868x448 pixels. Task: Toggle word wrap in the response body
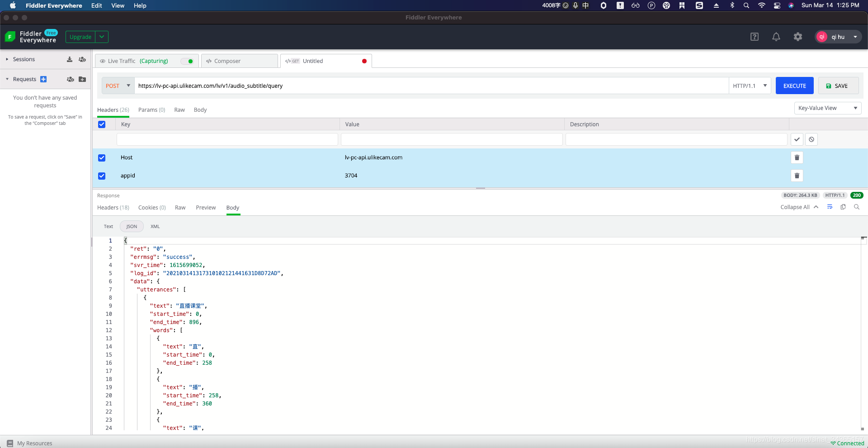(x=830, y=207)
